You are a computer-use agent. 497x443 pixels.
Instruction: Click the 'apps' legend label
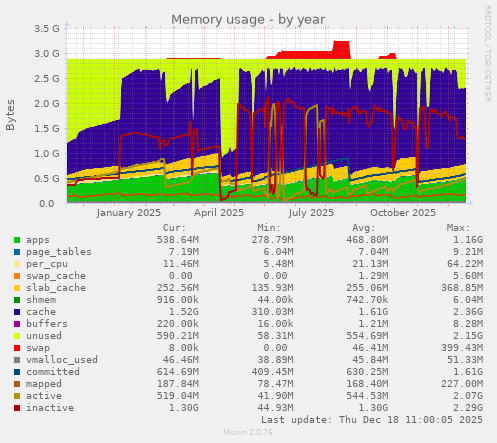(x=38, y=240)
